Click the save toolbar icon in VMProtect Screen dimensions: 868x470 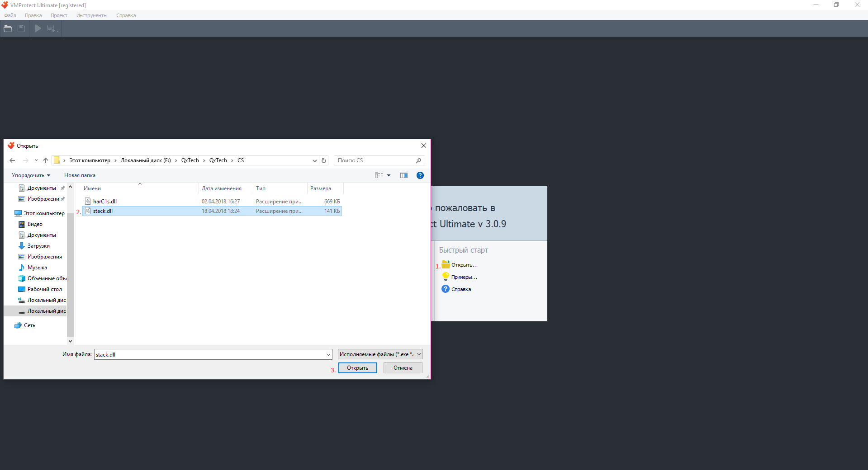pyautogui.click(x=21, y=28)
